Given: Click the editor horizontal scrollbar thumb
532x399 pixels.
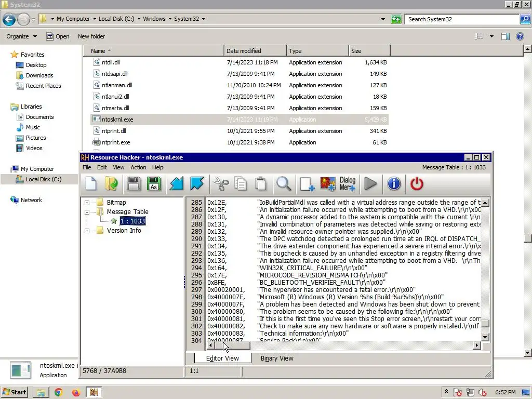Looking at the screenshot, I should pyautogui.click(x=233, y=345).
